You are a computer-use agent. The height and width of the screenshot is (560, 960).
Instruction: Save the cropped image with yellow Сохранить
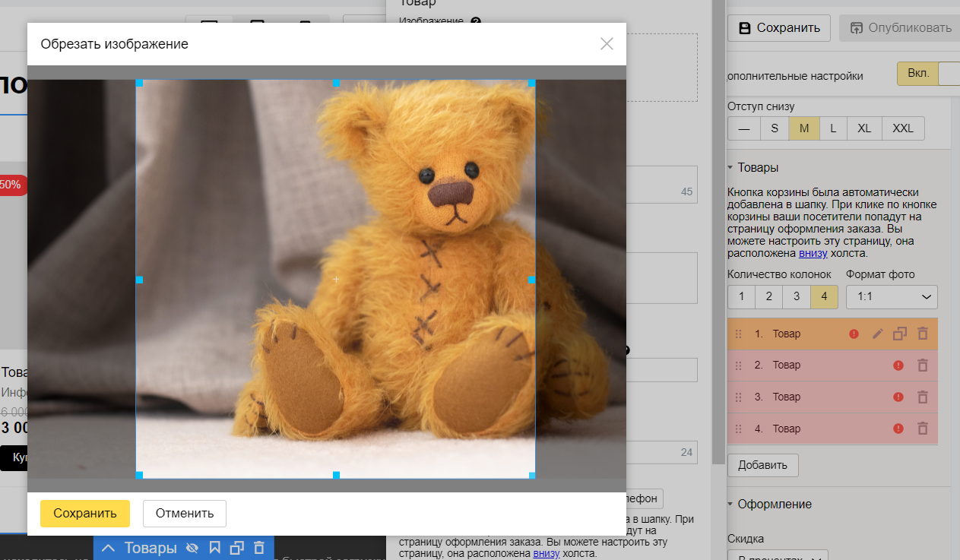[85, 513]
